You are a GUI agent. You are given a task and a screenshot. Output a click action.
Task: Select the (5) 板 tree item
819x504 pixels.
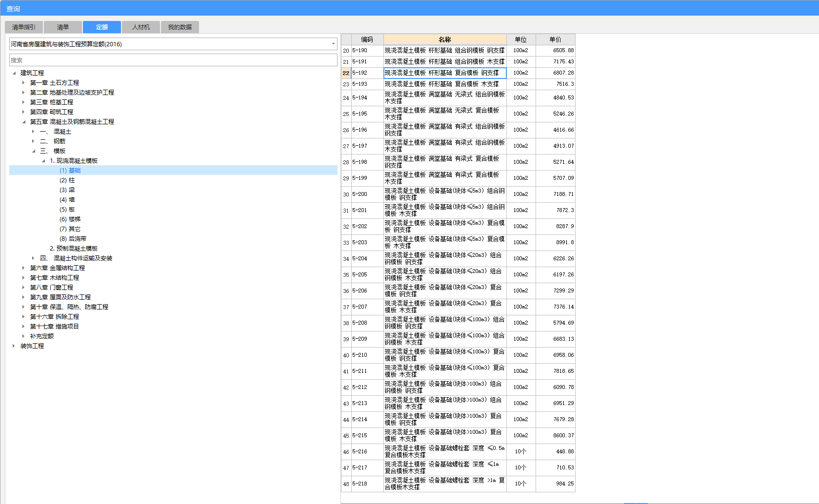(x=67, y=210)
